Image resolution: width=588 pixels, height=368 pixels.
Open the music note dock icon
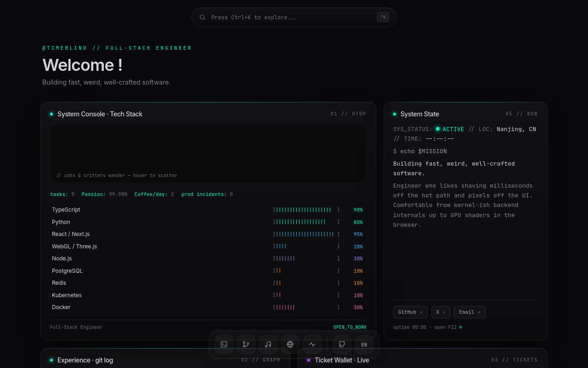268,345
